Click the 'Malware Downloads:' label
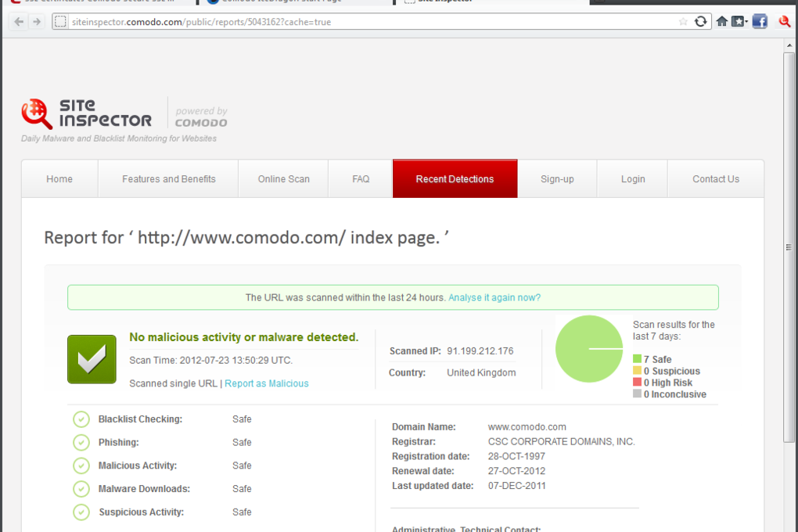 (144, 489)
